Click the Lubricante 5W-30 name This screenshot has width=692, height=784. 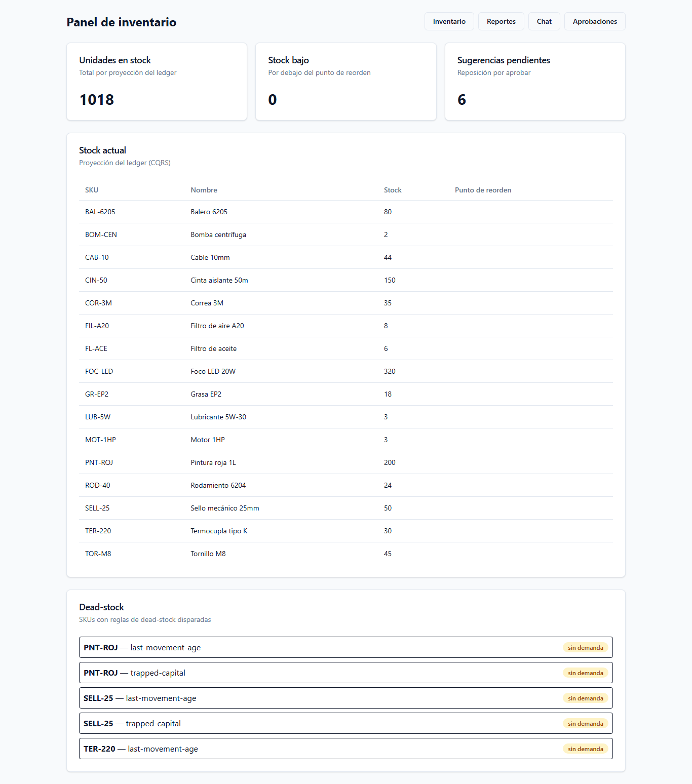(x=218, y=417)
